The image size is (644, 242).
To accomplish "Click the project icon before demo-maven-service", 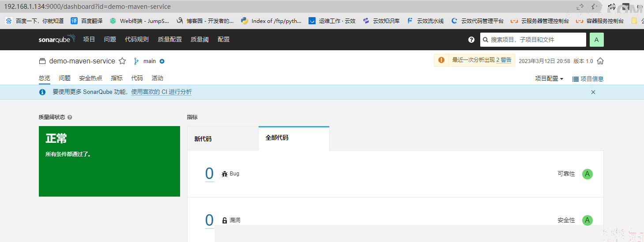I will click(x=42, y=61).
